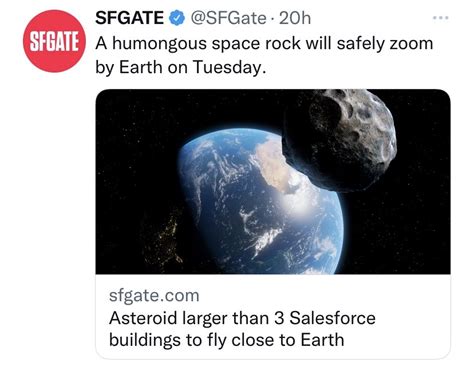Screen dimensions: 474x367
Task: Click the SFGATE display name
Action: (x=130, y=18)
